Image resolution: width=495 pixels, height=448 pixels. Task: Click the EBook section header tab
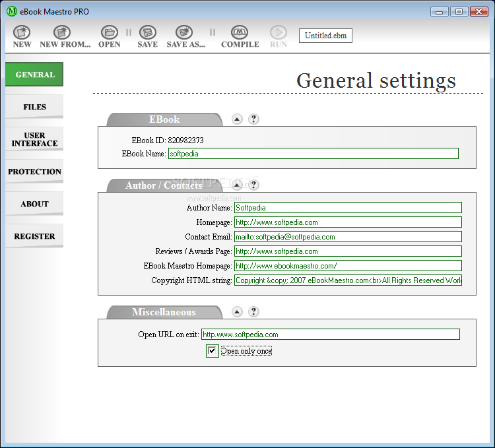pos(164,119)
